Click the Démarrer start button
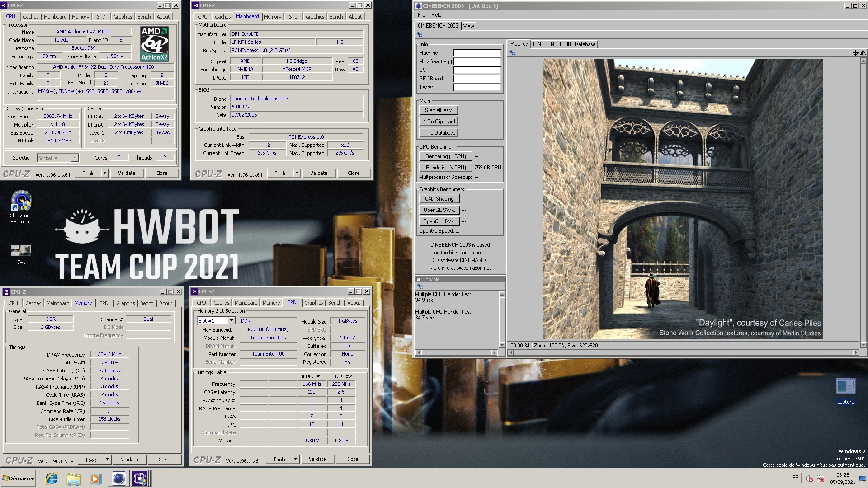Image resolution: width=868 pixels, height=488 pixels. click(x=18, y=479)
